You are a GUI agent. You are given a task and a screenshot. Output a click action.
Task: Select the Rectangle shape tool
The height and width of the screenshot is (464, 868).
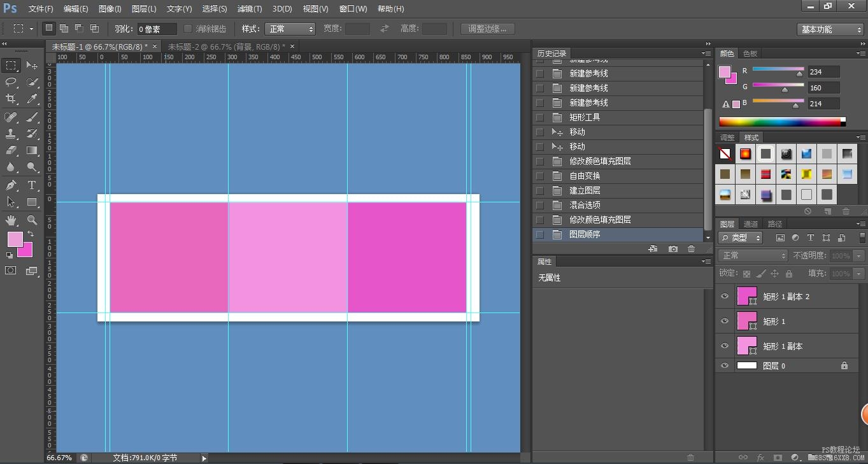[x=32, y=202]
